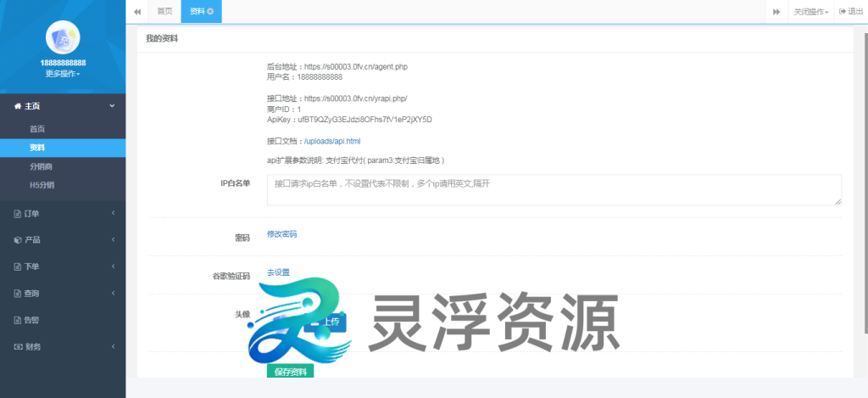This screenshot has width=868, height=398.
Task: Collapse the 主页 menu section
Action: point(63,106)
